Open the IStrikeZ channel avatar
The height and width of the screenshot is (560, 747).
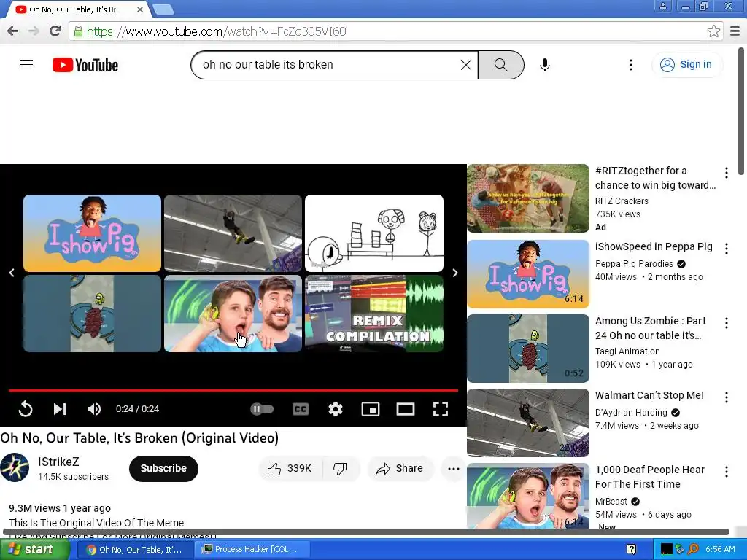15,467
